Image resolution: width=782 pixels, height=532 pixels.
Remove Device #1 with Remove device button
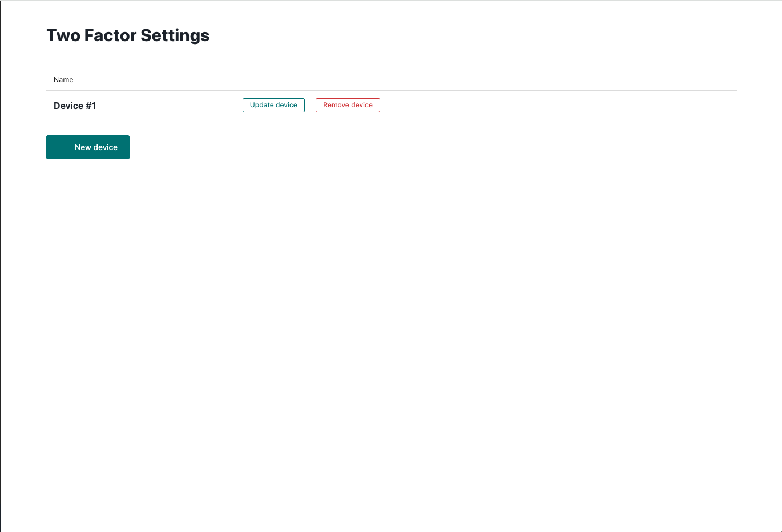coord(348,105)
